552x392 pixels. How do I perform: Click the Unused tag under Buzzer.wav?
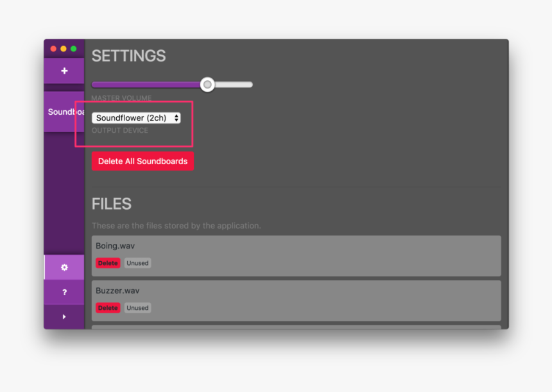(137, 308)
